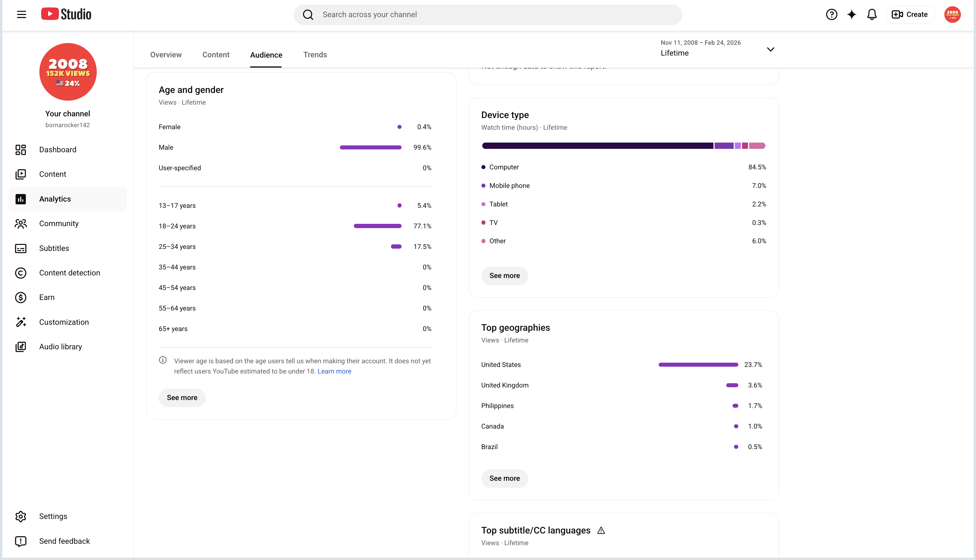The image size is (976, 560).
Task: Open the Dashboard sidebar icon
Action: pyautogui.click(x=21, y=150)
